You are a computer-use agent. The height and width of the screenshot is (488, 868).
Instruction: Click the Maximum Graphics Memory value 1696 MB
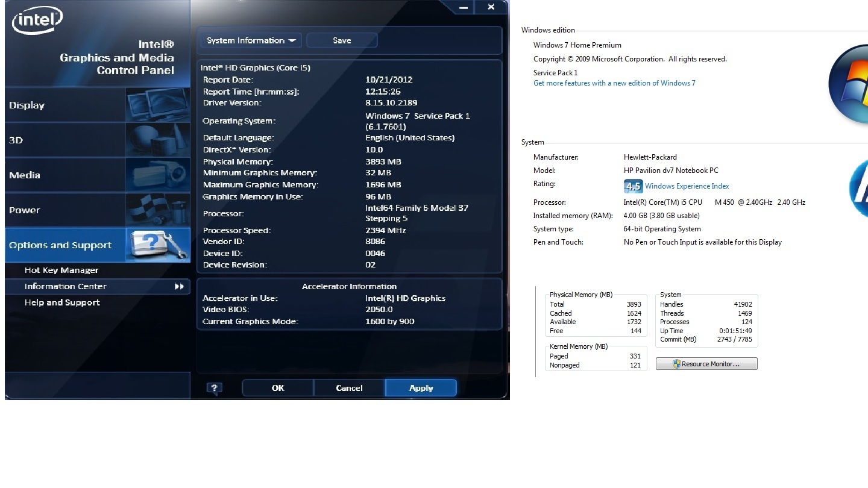click(x=383, y=184)
